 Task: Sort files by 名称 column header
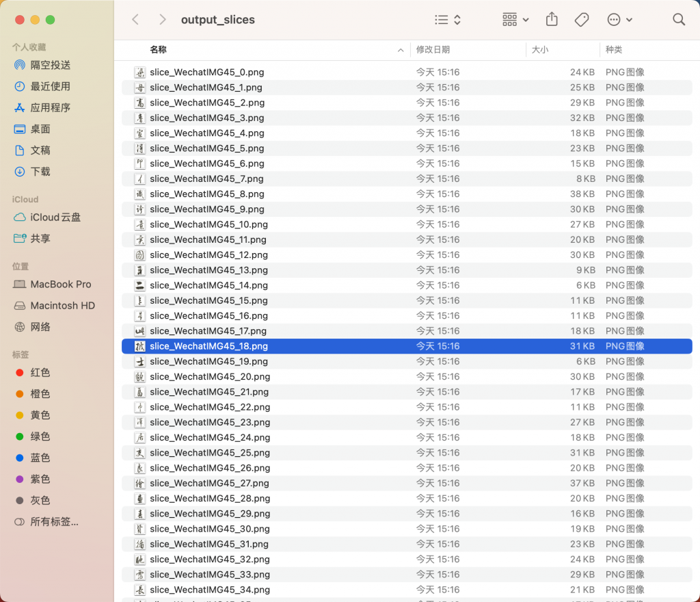[x=159, y=50]
